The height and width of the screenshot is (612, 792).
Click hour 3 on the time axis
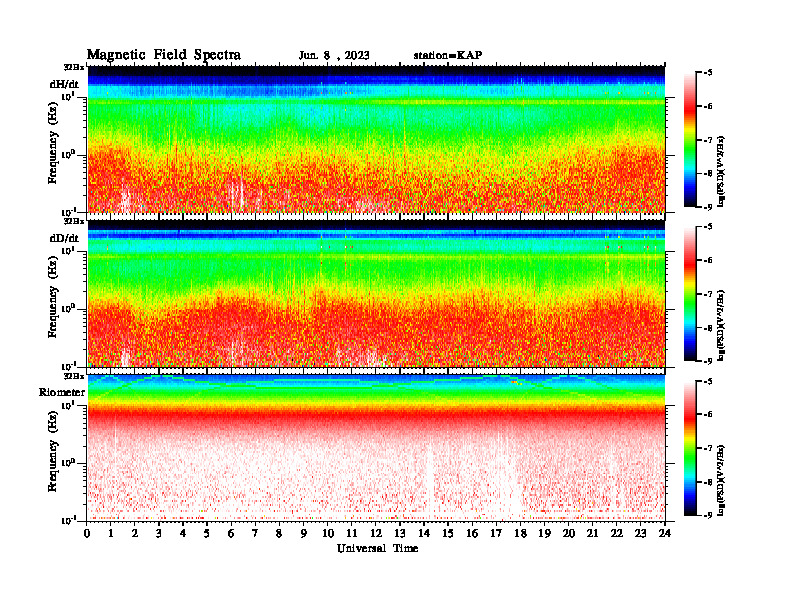point(159,534)
